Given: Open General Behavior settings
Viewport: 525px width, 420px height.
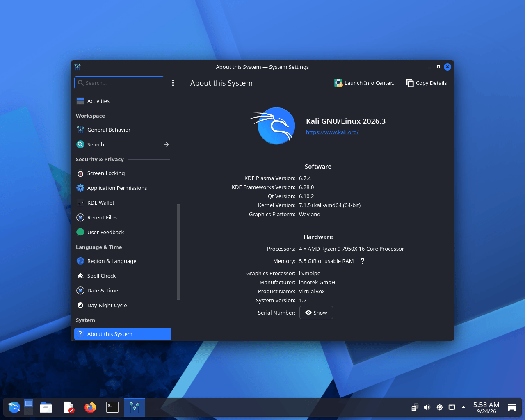Looking at the screenshot, I should (123, 130).
